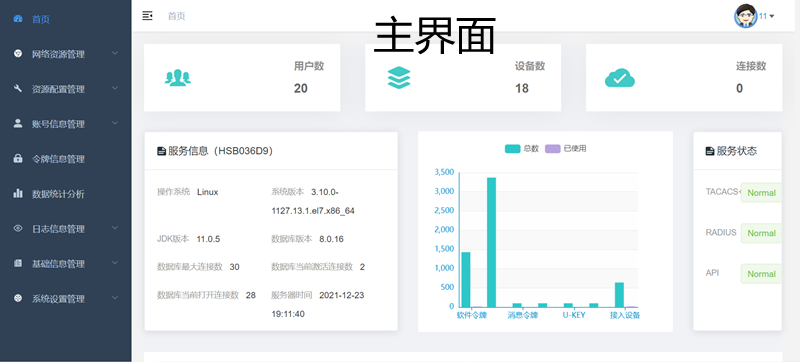Click the TACACS Normal status badge
Screen dimensions: 800x362
coord(761,193)
